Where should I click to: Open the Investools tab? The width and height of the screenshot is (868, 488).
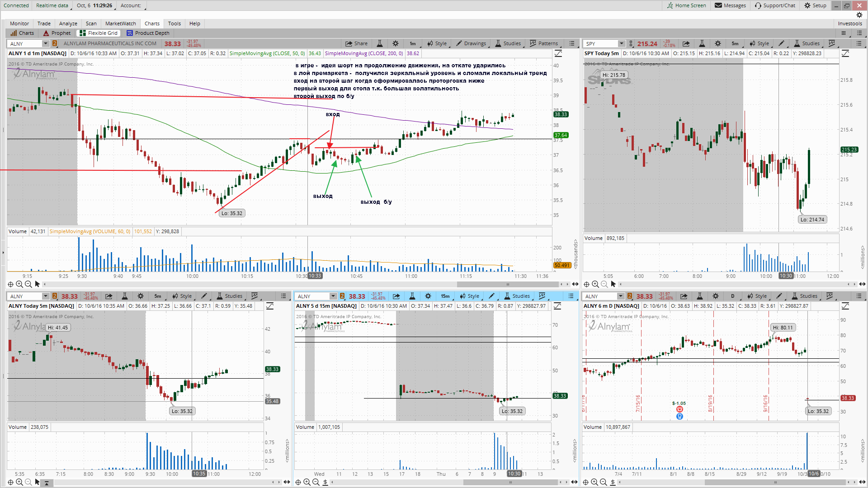(x=850, y=23)
